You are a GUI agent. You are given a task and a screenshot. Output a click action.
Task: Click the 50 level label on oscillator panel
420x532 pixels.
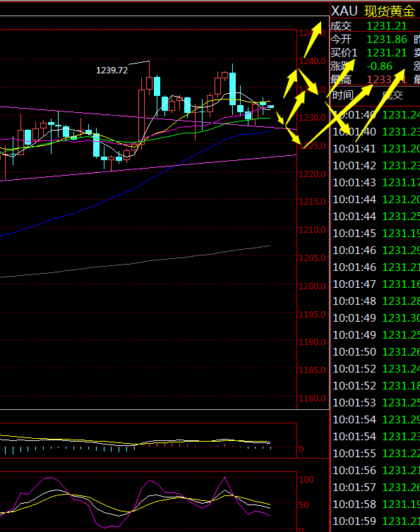304,505
